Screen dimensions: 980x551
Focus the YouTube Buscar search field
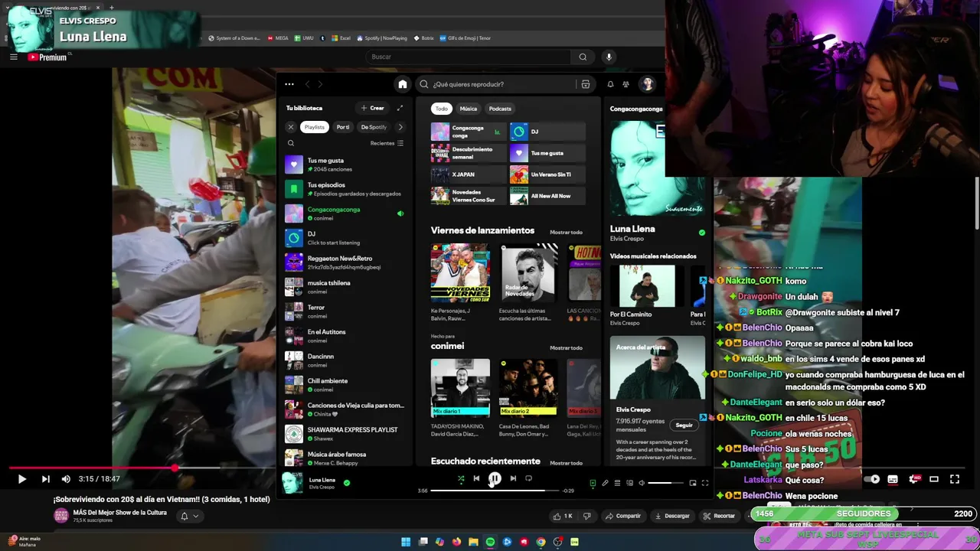pos(469,57)
